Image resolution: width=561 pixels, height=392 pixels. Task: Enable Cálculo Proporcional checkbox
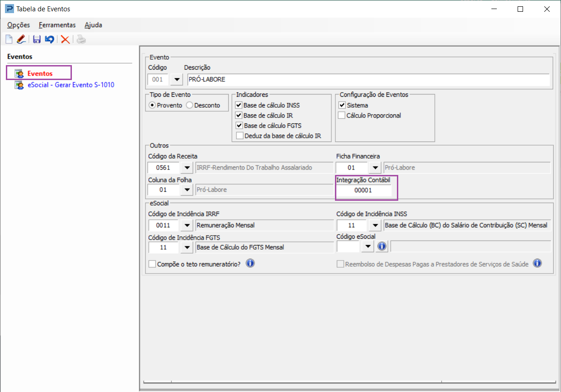tap(342, 115)
